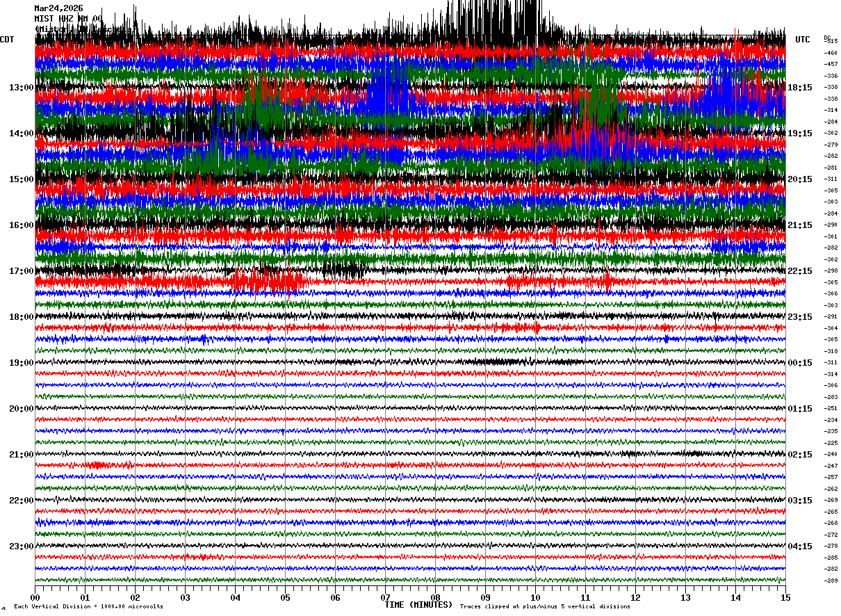Click the traces clipped footer note

[545, 606]
